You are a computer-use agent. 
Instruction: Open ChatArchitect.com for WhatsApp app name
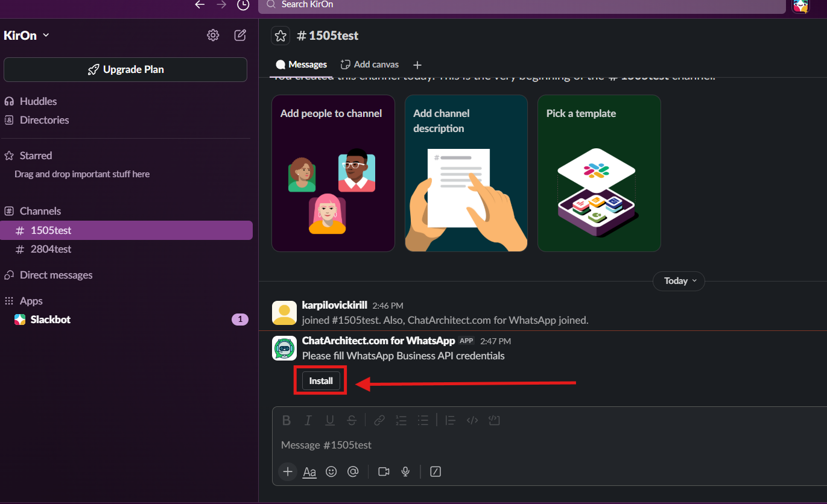pos(378,341)
